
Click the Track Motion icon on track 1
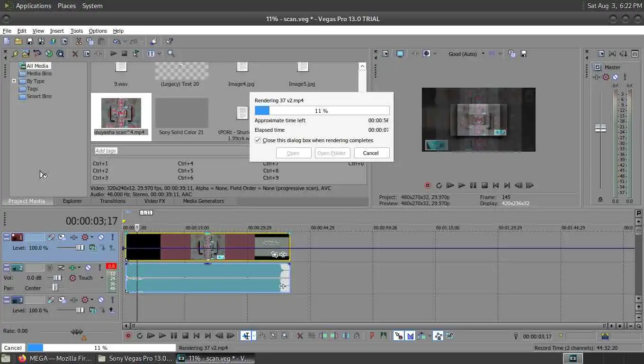(x=62, y=237)
